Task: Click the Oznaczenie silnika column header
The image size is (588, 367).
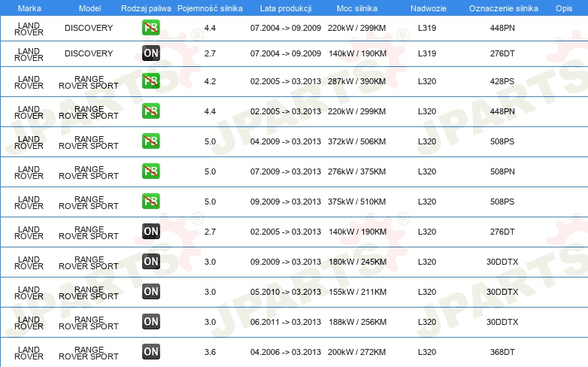Action: [503, 8]
